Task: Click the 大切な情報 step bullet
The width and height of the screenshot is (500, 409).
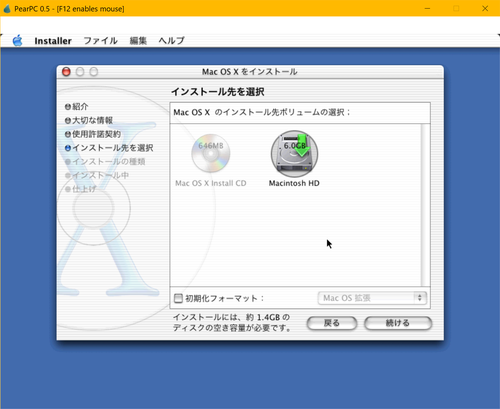Action: (x=68, y=120)
